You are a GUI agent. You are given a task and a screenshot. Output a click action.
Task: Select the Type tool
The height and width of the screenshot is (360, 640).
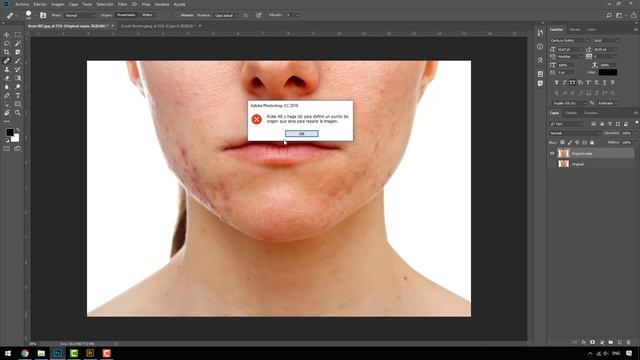(x=18, y=96)
